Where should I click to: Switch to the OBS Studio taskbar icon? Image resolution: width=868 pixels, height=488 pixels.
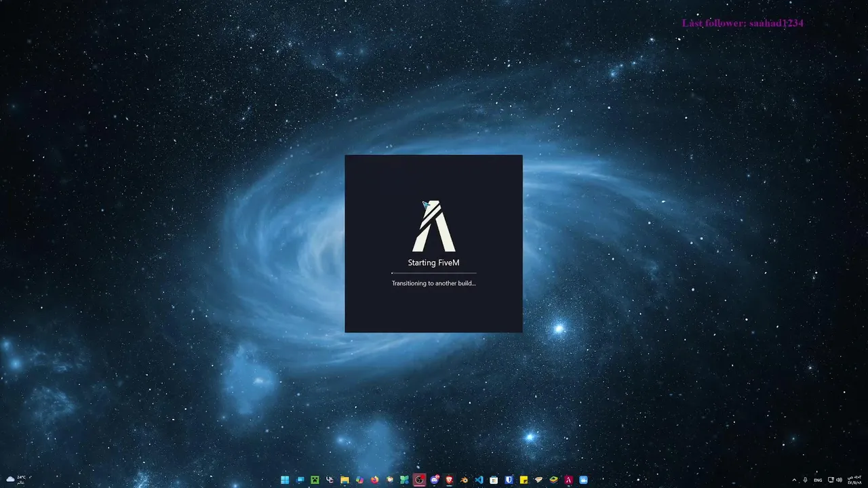pos(419,480)
